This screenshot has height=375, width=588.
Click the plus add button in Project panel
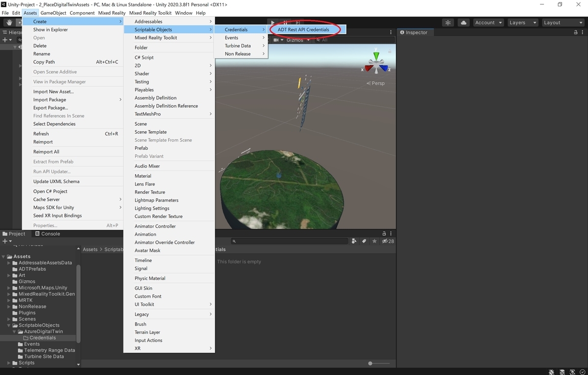point(6,241)
